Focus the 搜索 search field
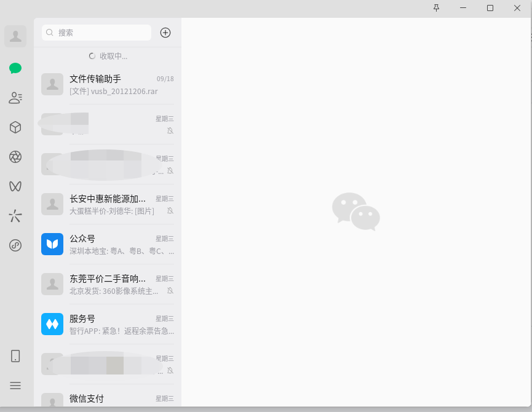532x412 pixels. (x=97, y=33)
